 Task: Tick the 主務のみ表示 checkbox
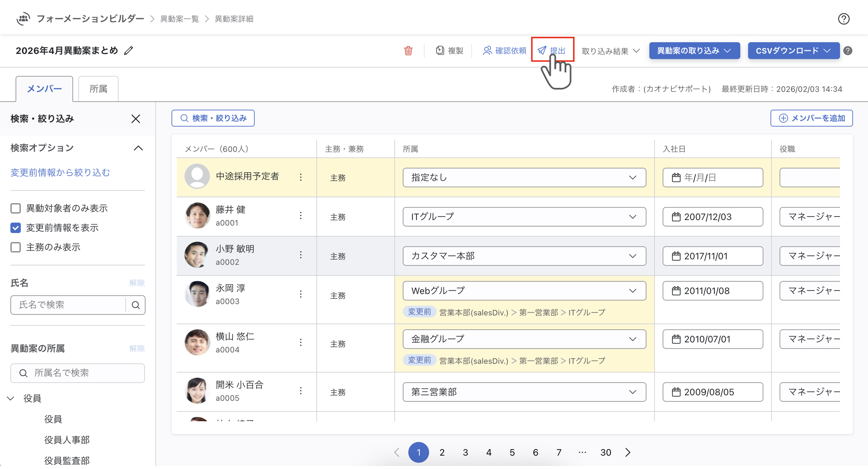[x=15, y=247]
